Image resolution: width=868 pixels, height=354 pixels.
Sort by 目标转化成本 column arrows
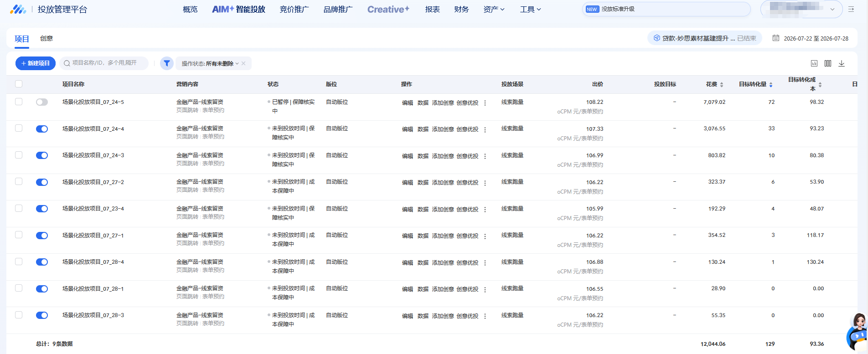tap(820, 85)
